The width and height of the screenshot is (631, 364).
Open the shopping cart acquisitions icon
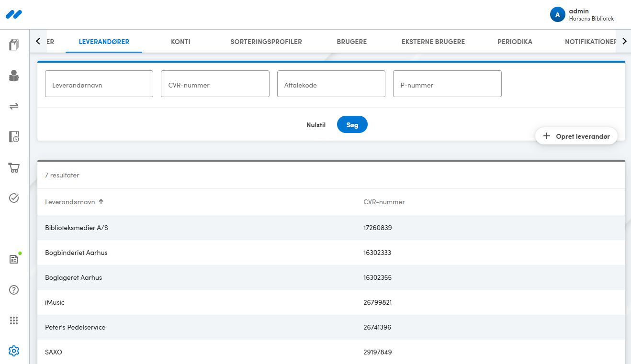tap(14, 167)
